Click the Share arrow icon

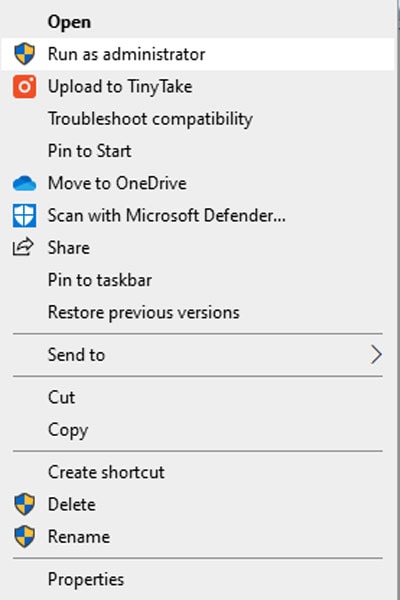pyautogui.click(x=23, y=247)
